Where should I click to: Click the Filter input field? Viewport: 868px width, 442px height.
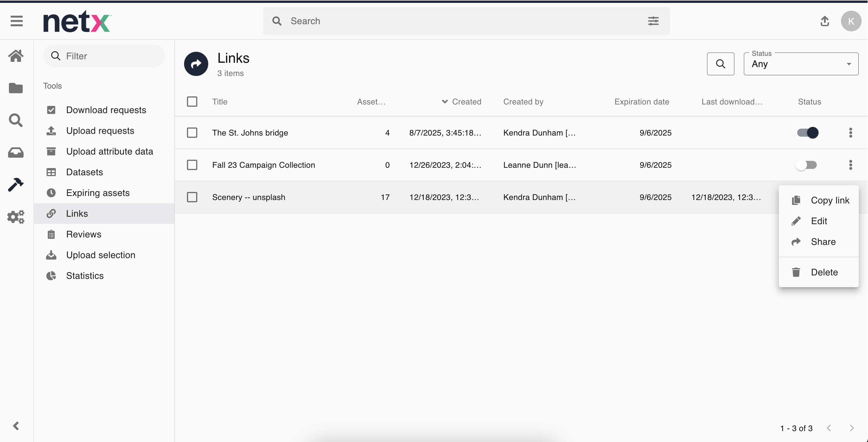click(104, 56)
